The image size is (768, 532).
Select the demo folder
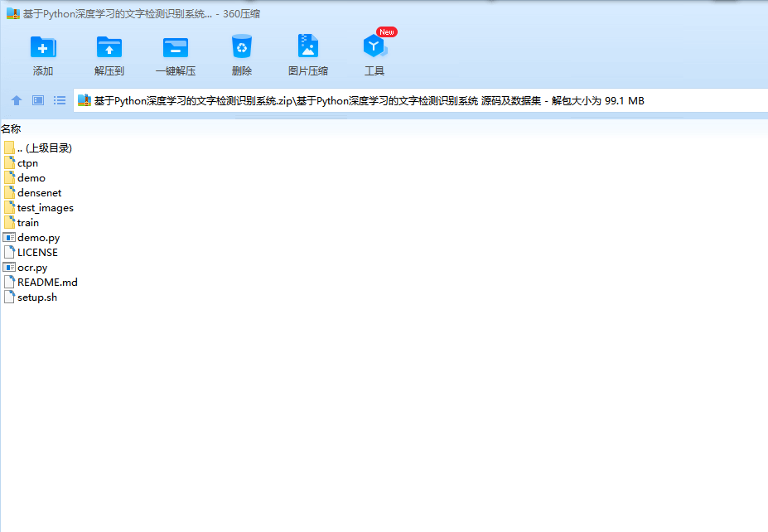(25, 178)
